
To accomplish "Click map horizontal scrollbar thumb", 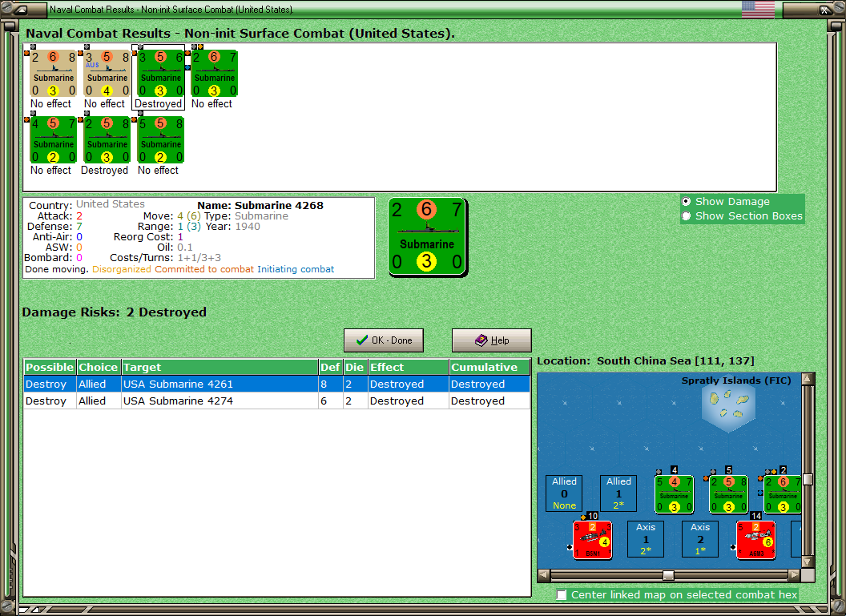I will tap(668, 575).
